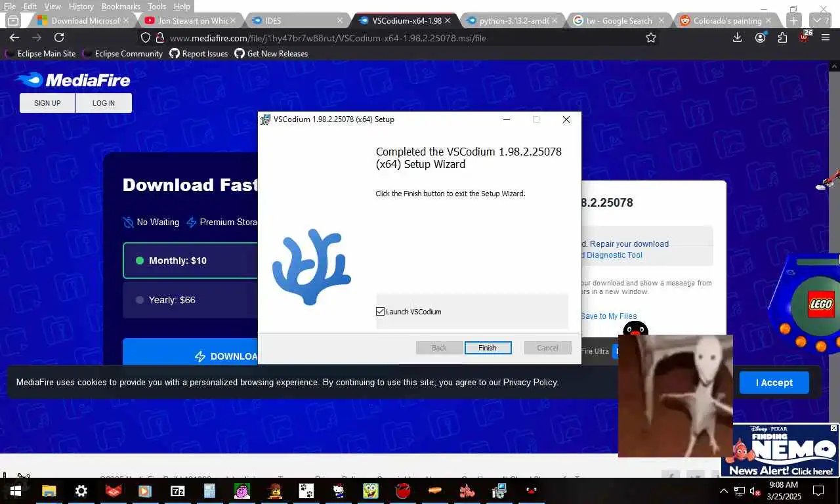Open Report Issues bookmark
This screenshot has height=504, width=840.
click(x=199, y=54)
